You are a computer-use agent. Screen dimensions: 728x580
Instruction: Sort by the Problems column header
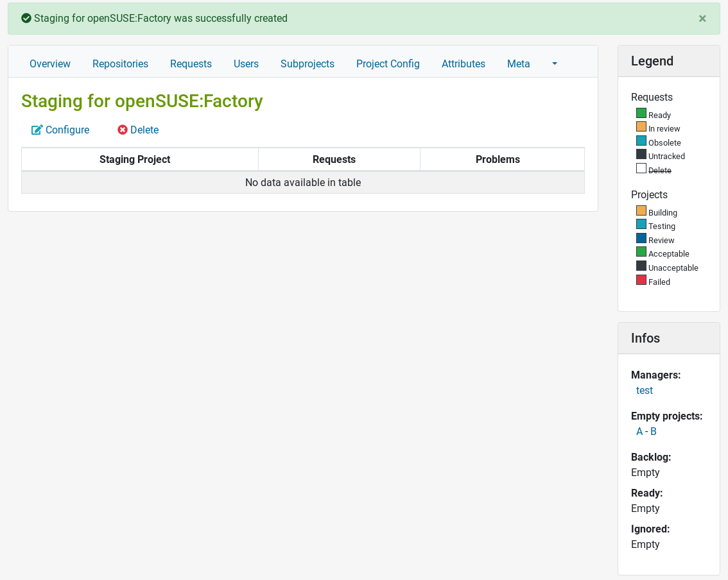tap(502, 159)
